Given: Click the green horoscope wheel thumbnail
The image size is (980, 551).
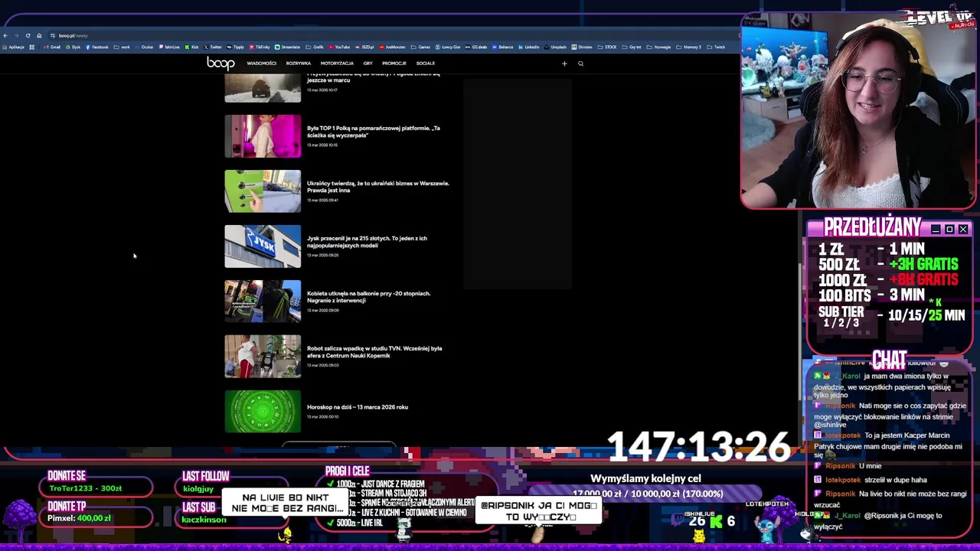Looking at the screenshot, I should (x=263, y=412).
